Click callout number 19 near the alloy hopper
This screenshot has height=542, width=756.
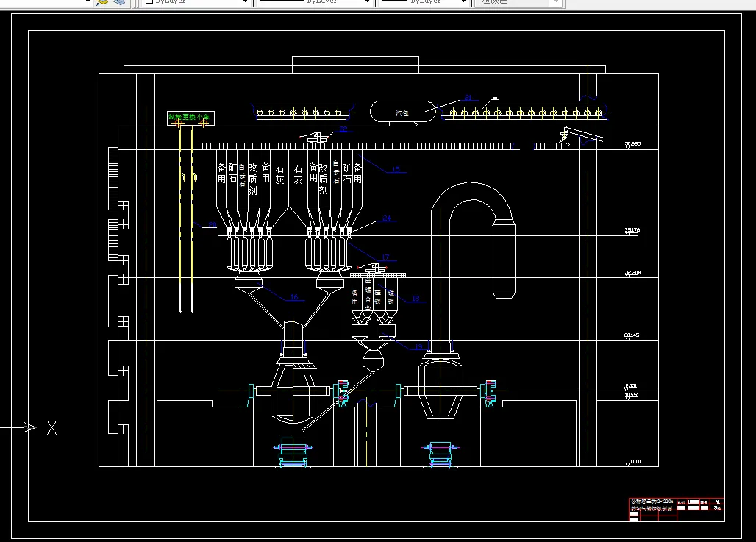click(x=418, y=346)
